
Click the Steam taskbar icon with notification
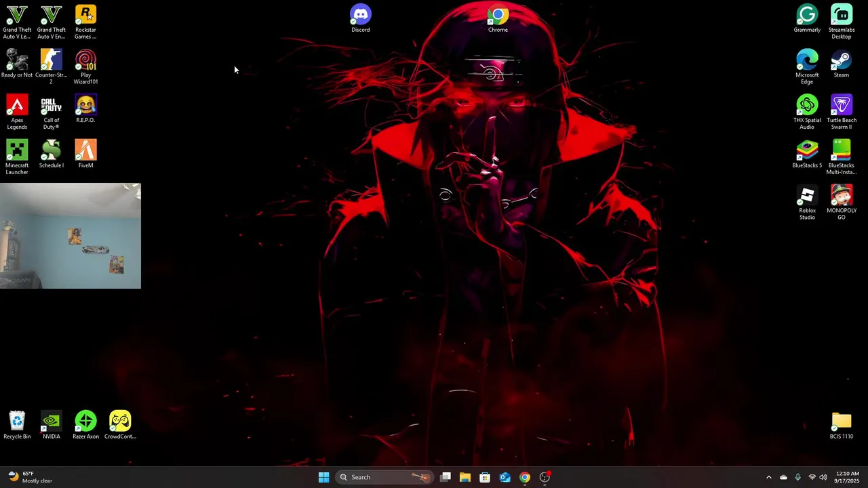pyautogui.click(x=545, y=477)
